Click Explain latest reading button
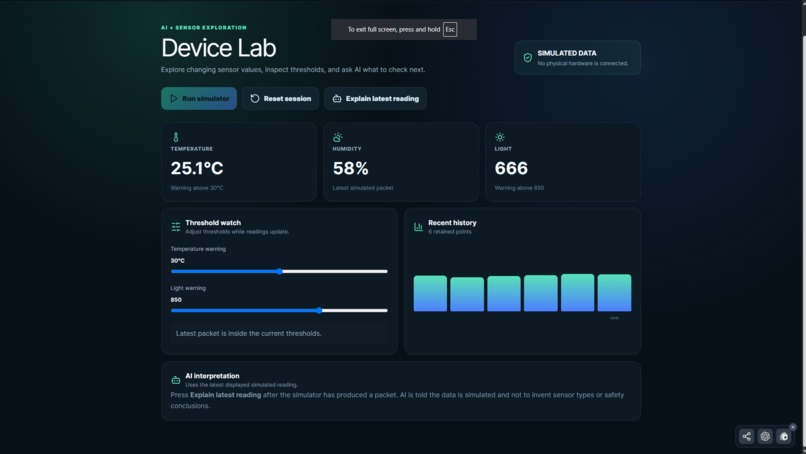This screenshot has width=806, height=454. point(375,98)
